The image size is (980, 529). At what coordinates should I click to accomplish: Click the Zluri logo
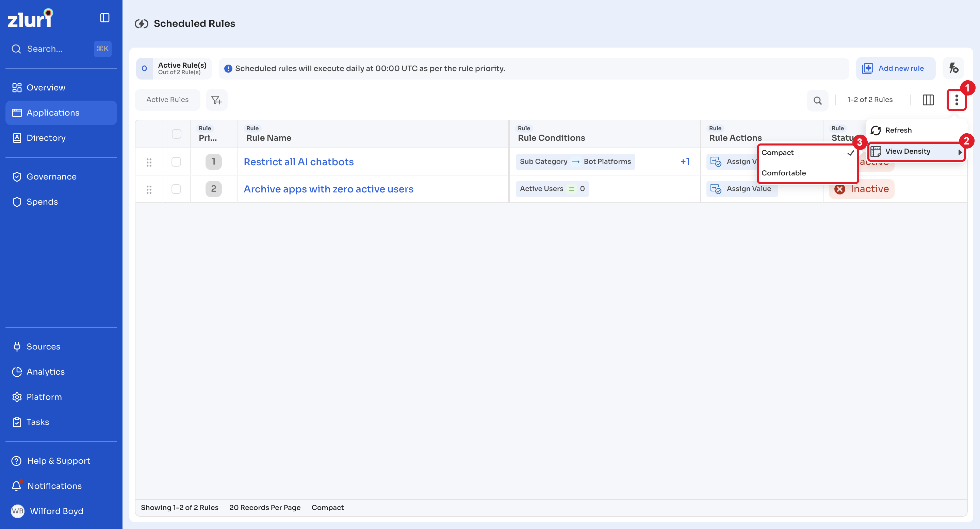(30, 18)
